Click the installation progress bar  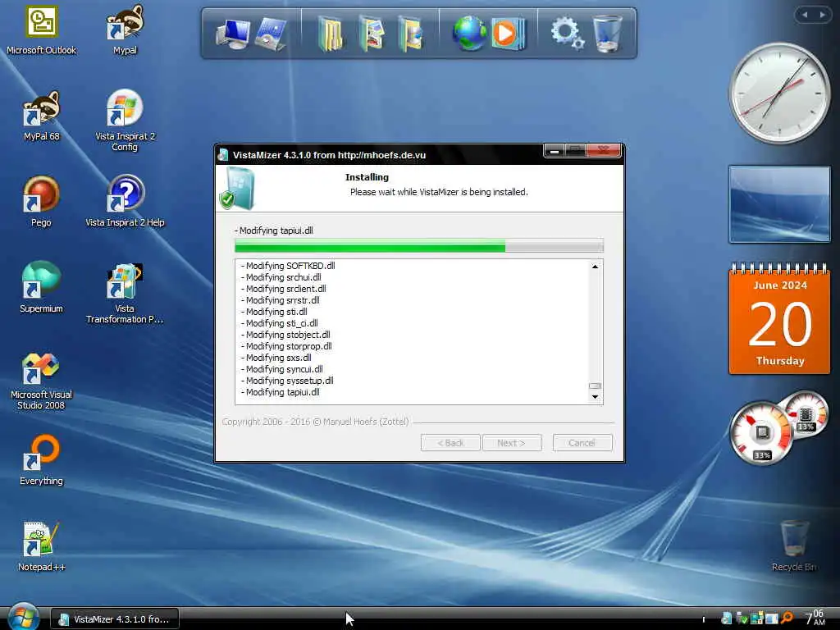coord(419,246)
